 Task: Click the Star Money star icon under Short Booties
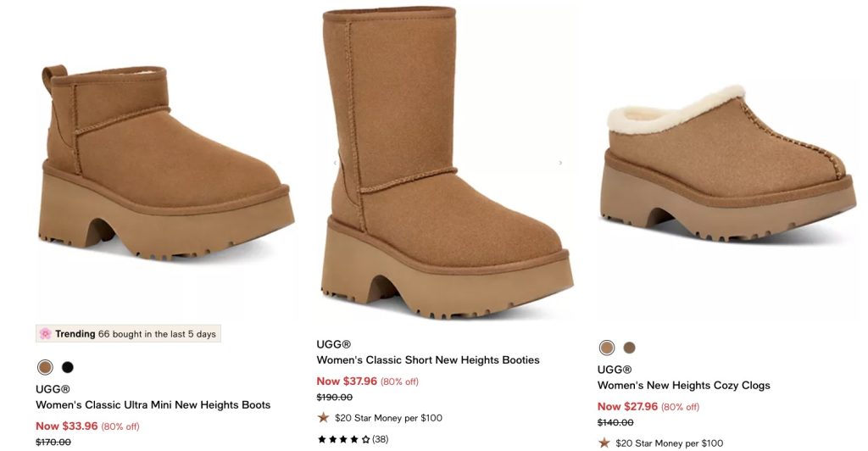[323, 417]
